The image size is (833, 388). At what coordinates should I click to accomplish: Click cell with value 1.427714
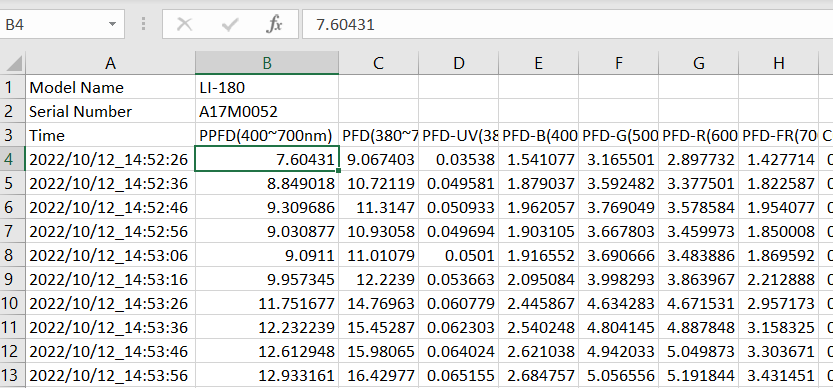[x=778, y=159]
